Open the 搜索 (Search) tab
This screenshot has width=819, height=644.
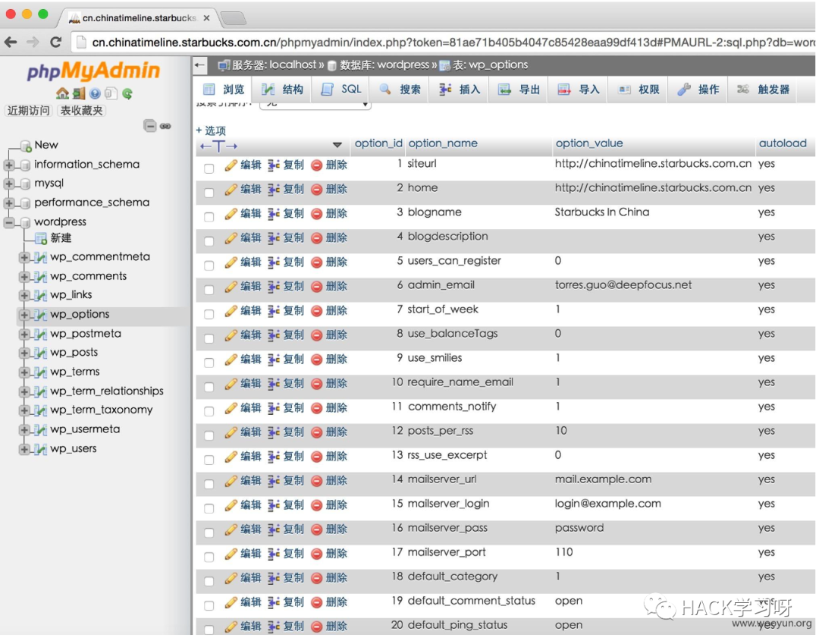tap(400, 90)
